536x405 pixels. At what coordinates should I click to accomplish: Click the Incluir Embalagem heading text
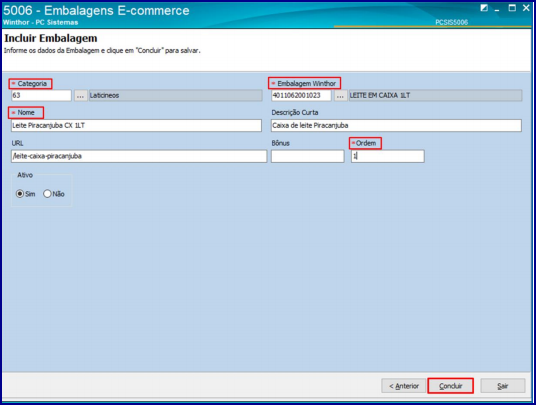pyautogui.click(x=51, y=38)
